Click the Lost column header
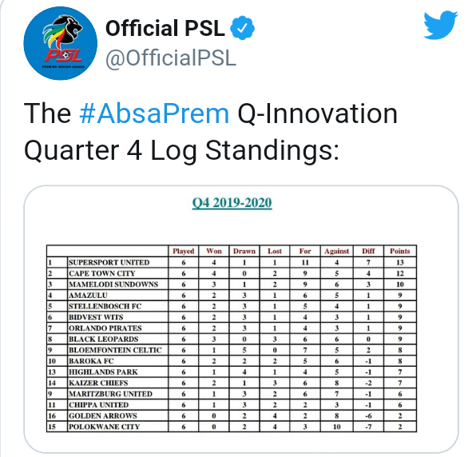This screenshot has width=476, height=457. [275, 251]
